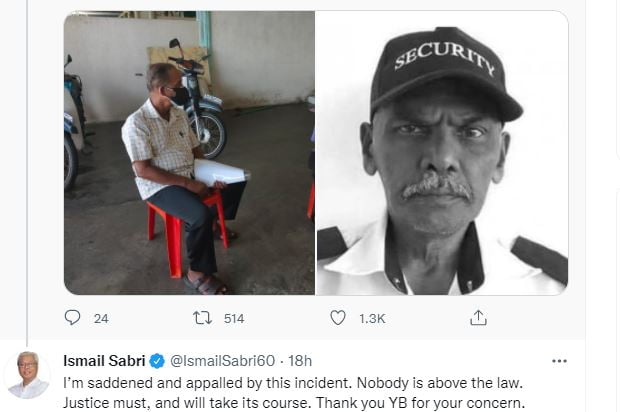Open Ismail Sabri's profile avatar
The image size is (620, 412).
(27, 375)
